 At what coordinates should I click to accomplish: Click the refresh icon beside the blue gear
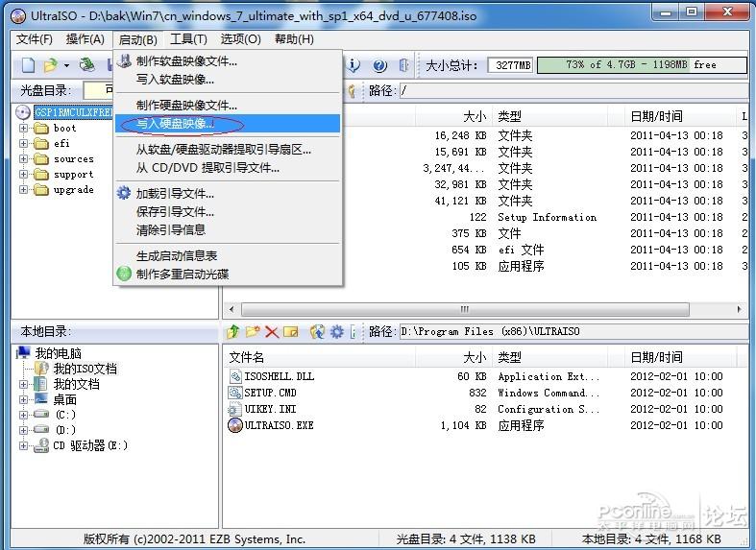coord(317,331)
